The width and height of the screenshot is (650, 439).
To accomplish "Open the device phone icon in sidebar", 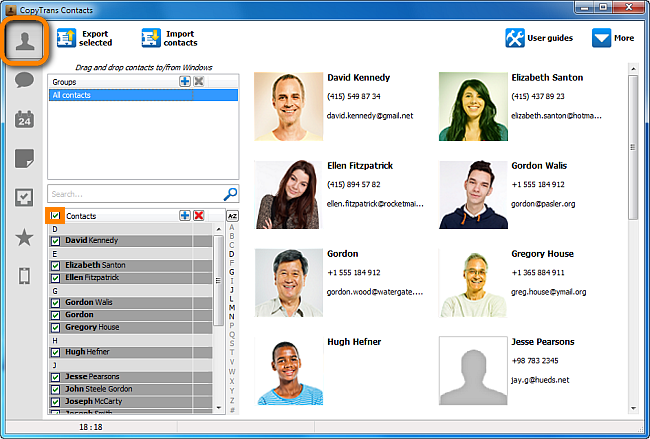I will click(x=24, y=276).
